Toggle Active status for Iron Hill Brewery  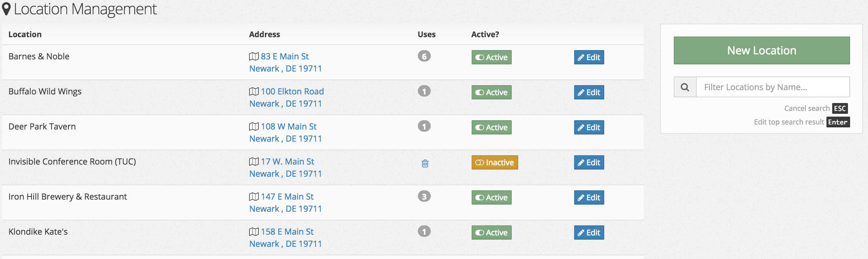tap(491, 197)
